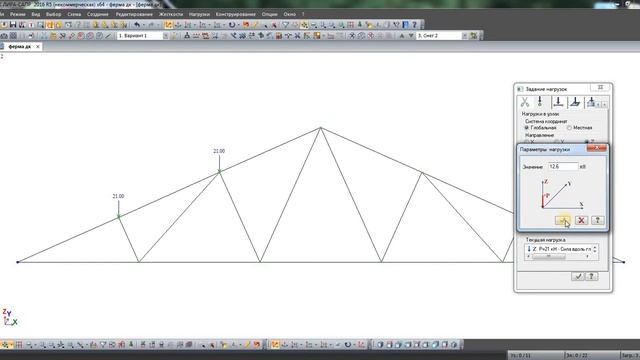The image size is (640, 360).
Task: Click the highlighted icon in bottom toolbar center
Action: tap(275, 344)
